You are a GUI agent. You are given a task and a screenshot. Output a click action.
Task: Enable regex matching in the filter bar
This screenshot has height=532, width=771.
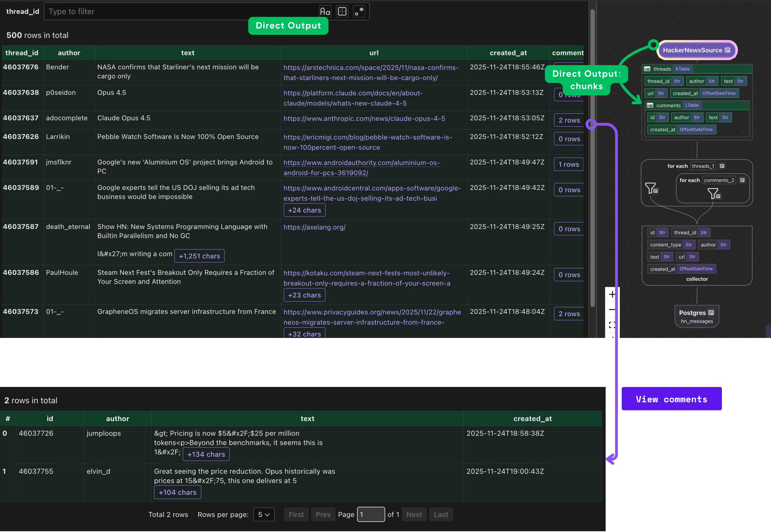coord(359,11)
